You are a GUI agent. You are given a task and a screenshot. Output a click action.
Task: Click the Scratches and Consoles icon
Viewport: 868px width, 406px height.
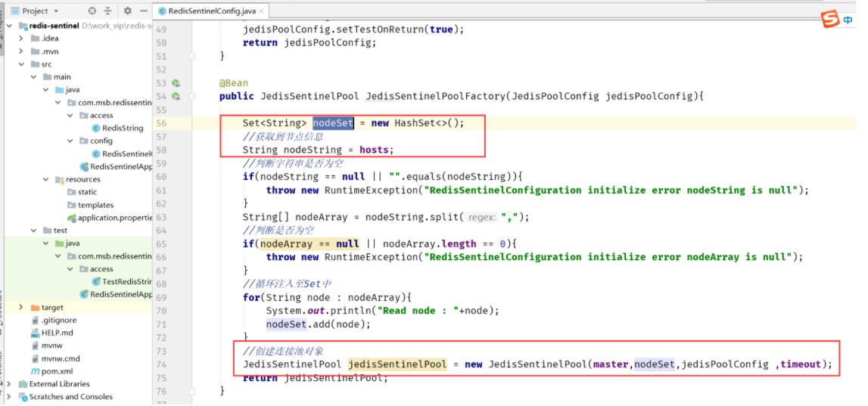[23, 397]
